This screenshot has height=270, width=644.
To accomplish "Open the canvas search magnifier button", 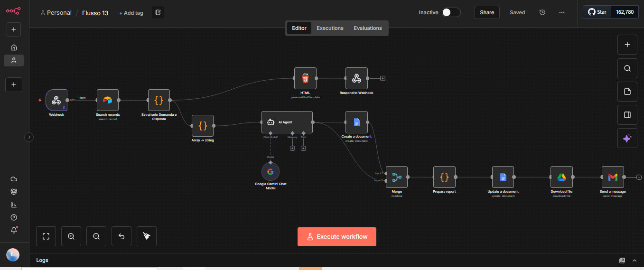I will (x=627, y=68).
